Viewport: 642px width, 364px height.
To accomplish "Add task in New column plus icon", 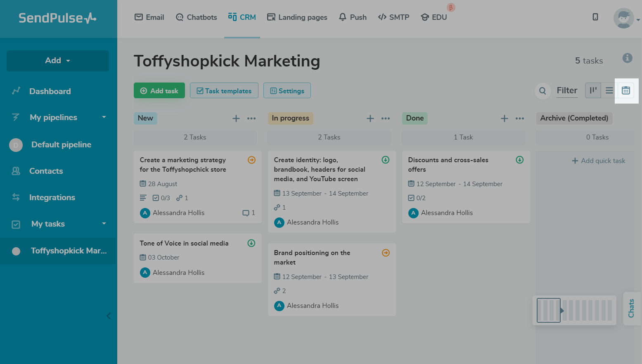I will click(236, 118).
